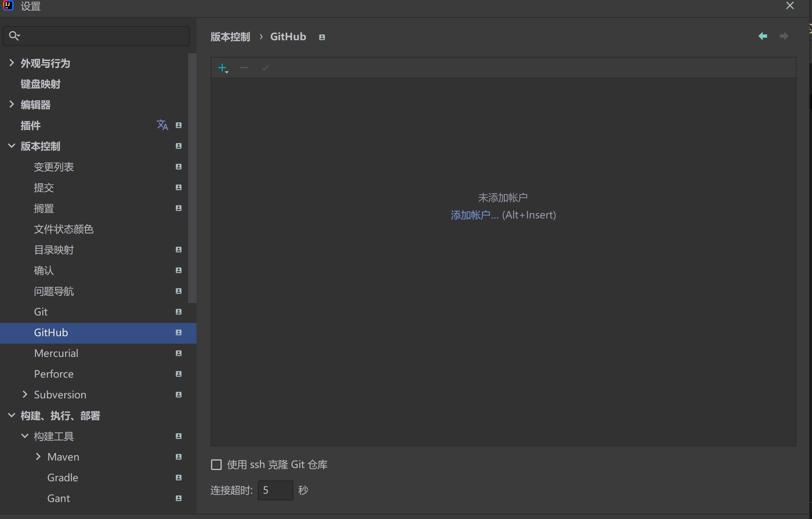
Task: Click the search magnifier icon
Action: coord(14,36)
